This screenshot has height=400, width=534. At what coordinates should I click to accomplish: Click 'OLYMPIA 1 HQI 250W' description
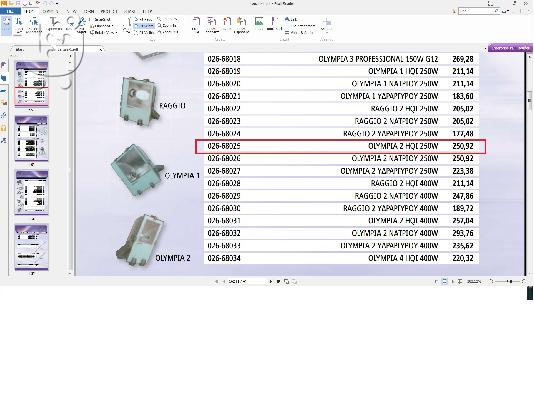(403, 71)
